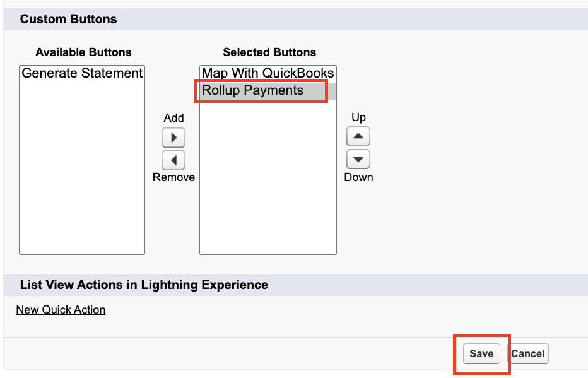Select Rollup Payments in Selected Buttons
Screen dimensions: 588x378
pyautogui.click(x=253, y=90)
